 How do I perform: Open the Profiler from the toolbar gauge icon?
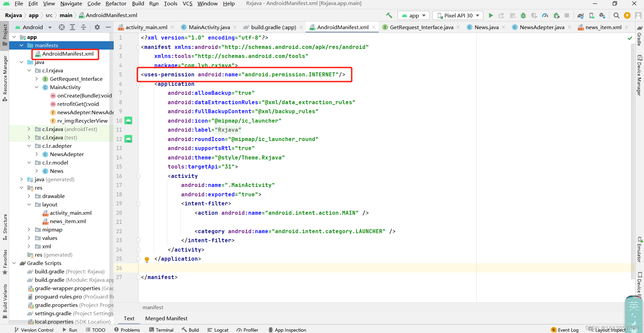coord(545,15)
